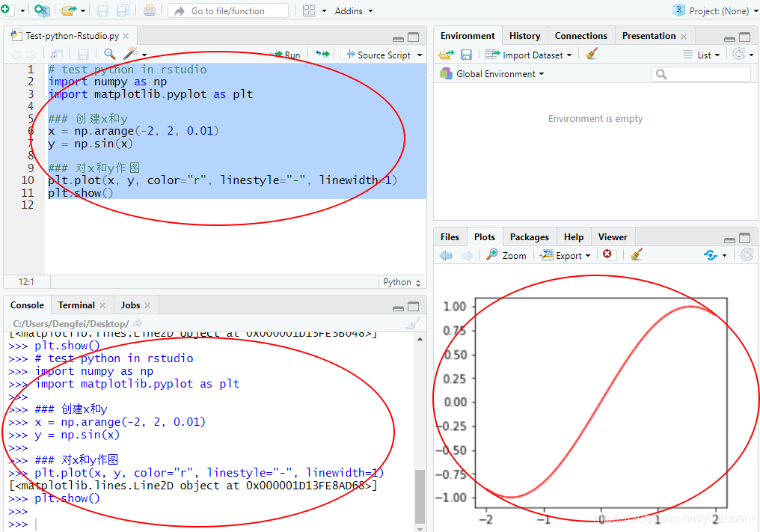Clear console with the broom icon
Viewport: 760px width, 532px height.
[x=413, y=323]
